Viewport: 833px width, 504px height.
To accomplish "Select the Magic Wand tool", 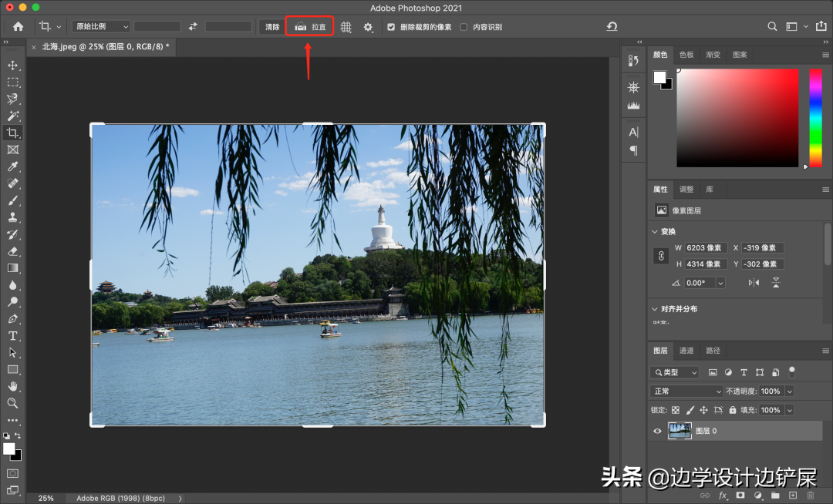I will (13, 116).
